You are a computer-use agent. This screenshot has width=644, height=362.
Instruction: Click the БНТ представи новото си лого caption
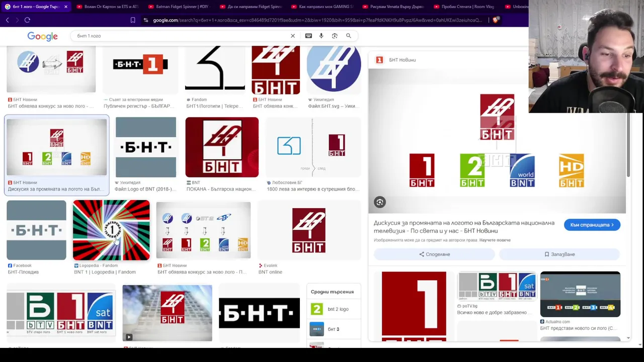(579, 328)
